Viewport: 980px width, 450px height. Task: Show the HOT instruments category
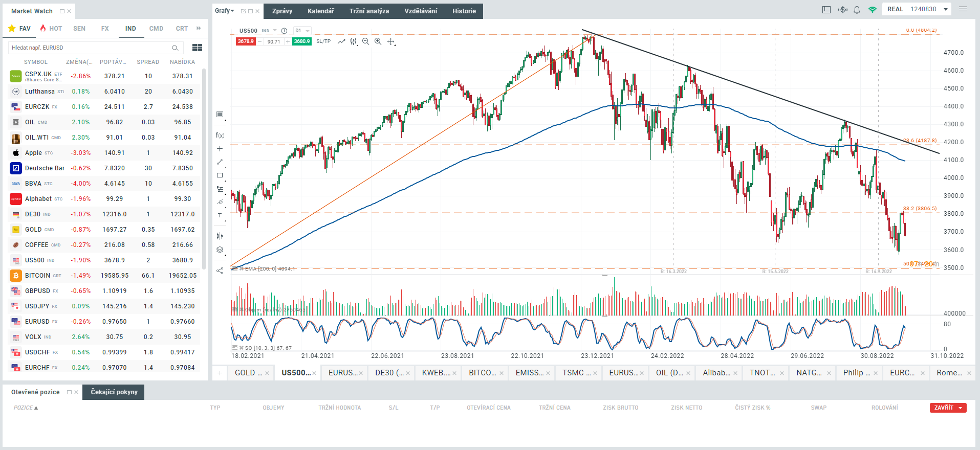click(51, 29)
